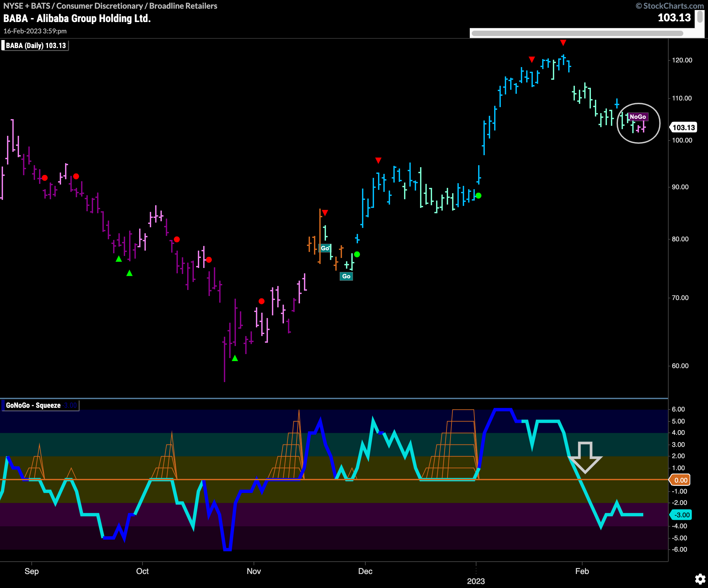Click the 100.00 price axis label

(x=682, y=140)
